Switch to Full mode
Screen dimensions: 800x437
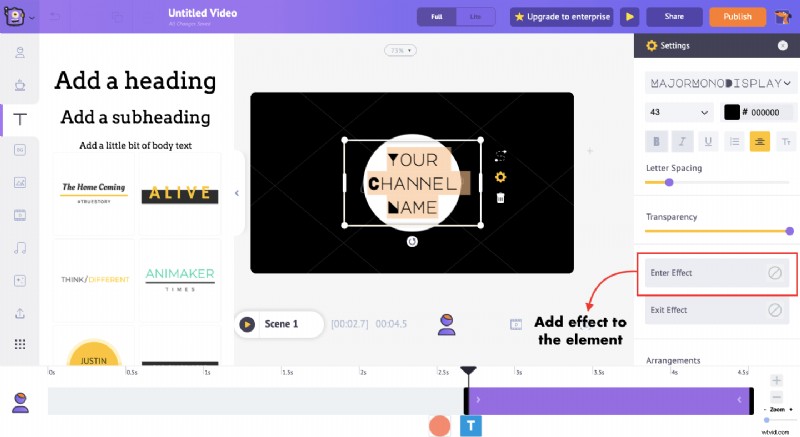point(437,17)
